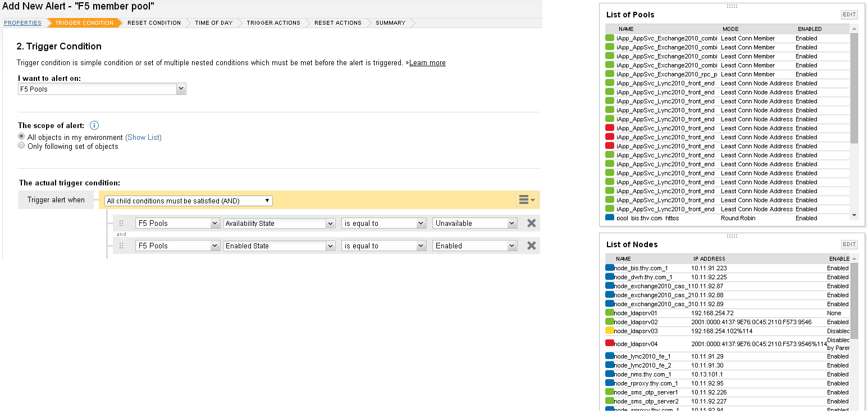The image size is (868, 413).
Task: Click green status icon of node_ldapsrv02
Action: coord(610,322)
